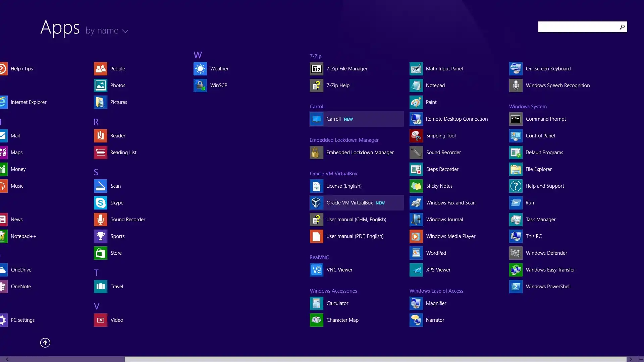Click the search magnifier button

tap(622, 27)
